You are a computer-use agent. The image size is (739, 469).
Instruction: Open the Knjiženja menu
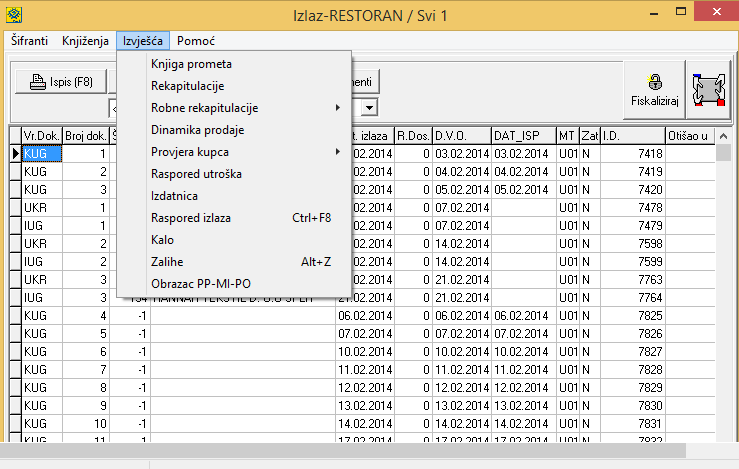pyautogui.click(x=85, y=41)
